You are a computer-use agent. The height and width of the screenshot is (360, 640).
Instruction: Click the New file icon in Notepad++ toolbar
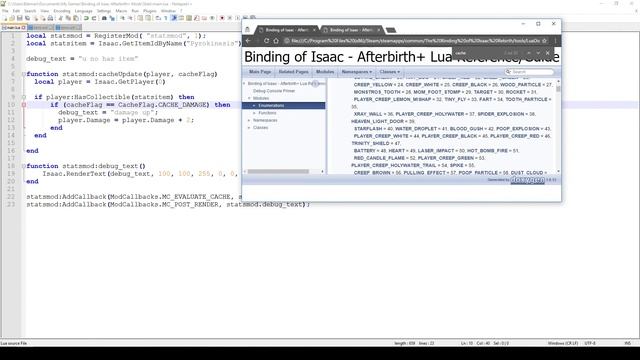coord(5,18)
